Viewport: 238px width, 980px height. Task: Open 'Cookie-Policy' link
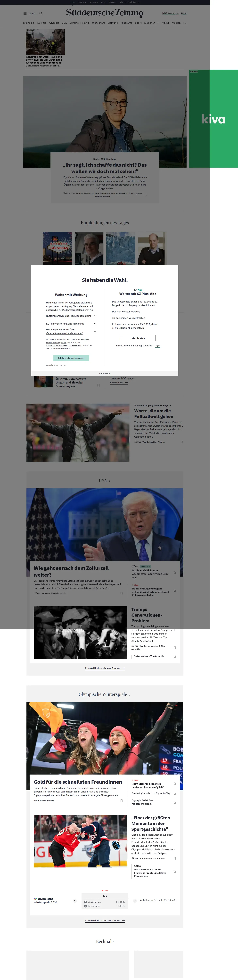(75, 345)
